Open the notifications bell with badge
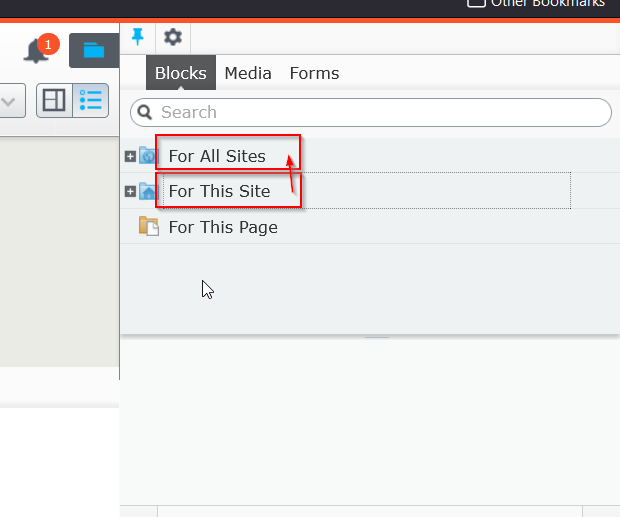The height and width of the screenshot is (517, 620). (x=38, y=50)
